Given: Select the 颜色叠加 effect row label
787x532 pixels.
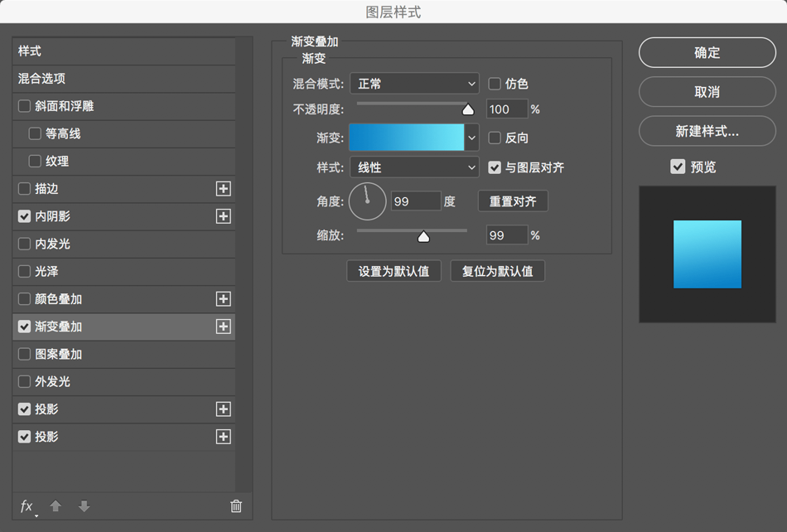Looking at the screenshot, I should 58,299.
